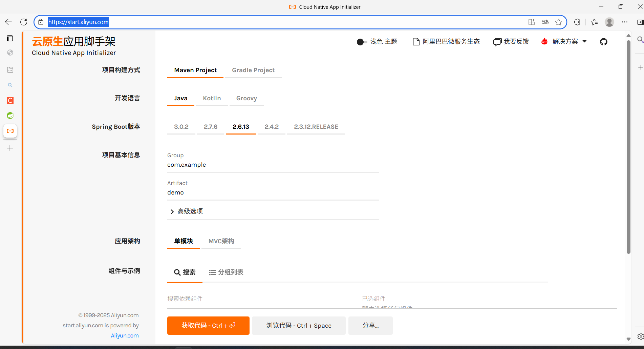Open the browser ... settings menu

625,22
